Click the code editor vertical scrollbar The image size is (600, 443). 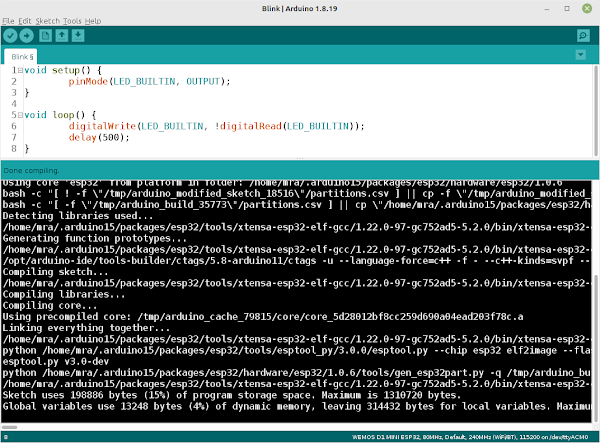[x=595, y=111]
